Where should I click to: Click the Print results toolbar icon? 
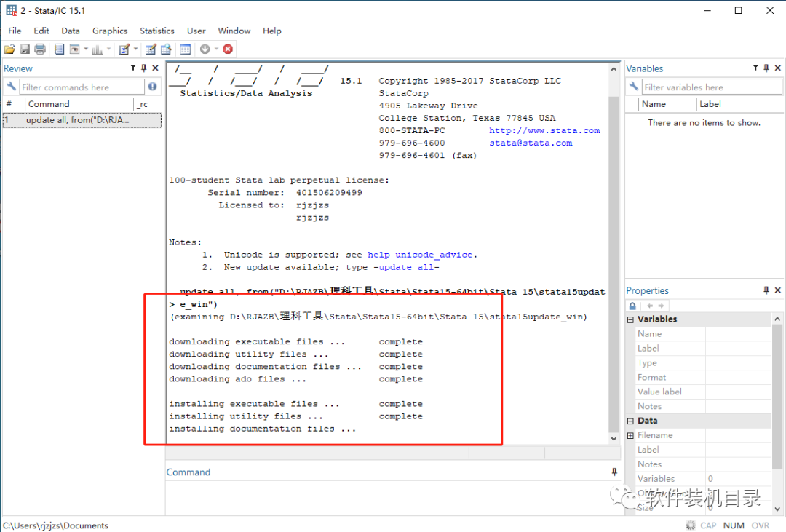tap(40, 49)
